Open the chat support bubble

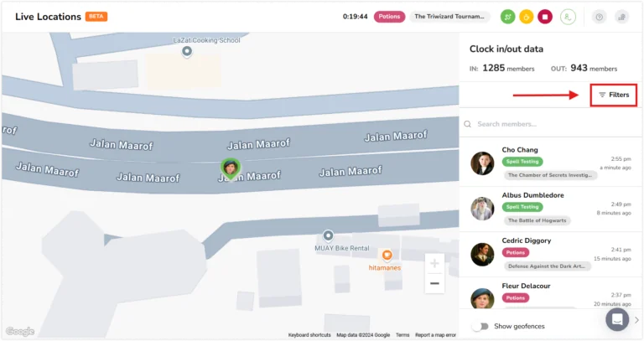click(x=617, y=319)
